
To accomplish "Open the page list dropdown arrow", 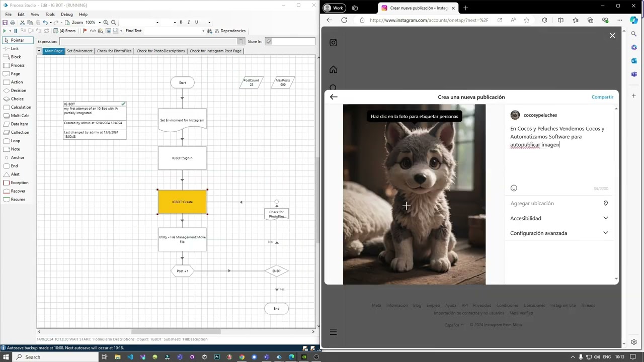I will [x=39, y=51].
